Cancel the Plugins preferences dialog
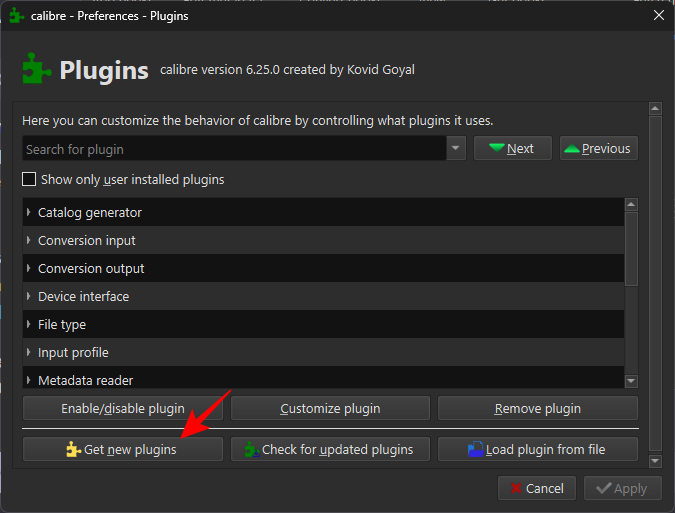 [537, 488]
